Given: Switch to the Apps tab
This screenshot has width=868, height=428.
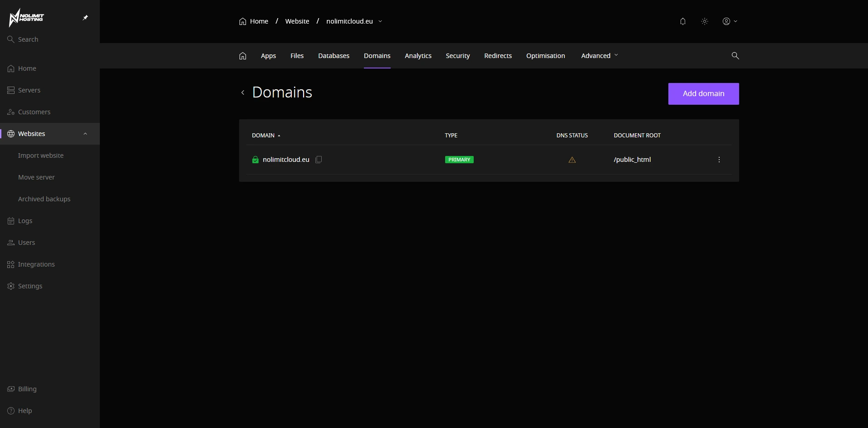Looking at the screenshot, I should pos(268,56).
